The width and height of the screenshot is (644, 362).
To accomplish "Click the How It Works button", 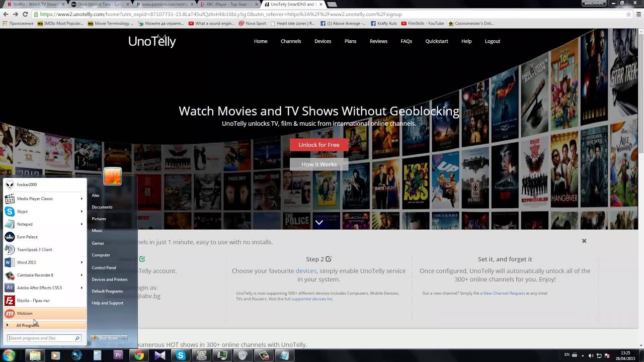I will (x=319, y=164).
